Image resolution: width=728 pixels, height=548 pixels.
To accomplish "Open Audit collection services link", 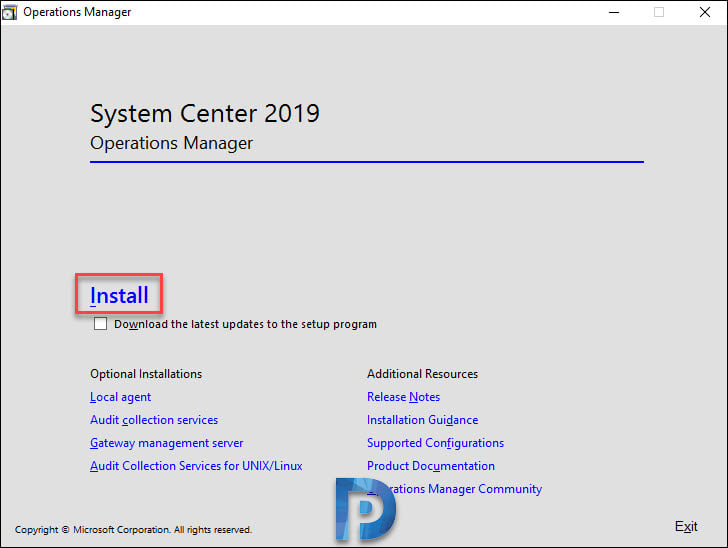I will click(x=154, y=420).
